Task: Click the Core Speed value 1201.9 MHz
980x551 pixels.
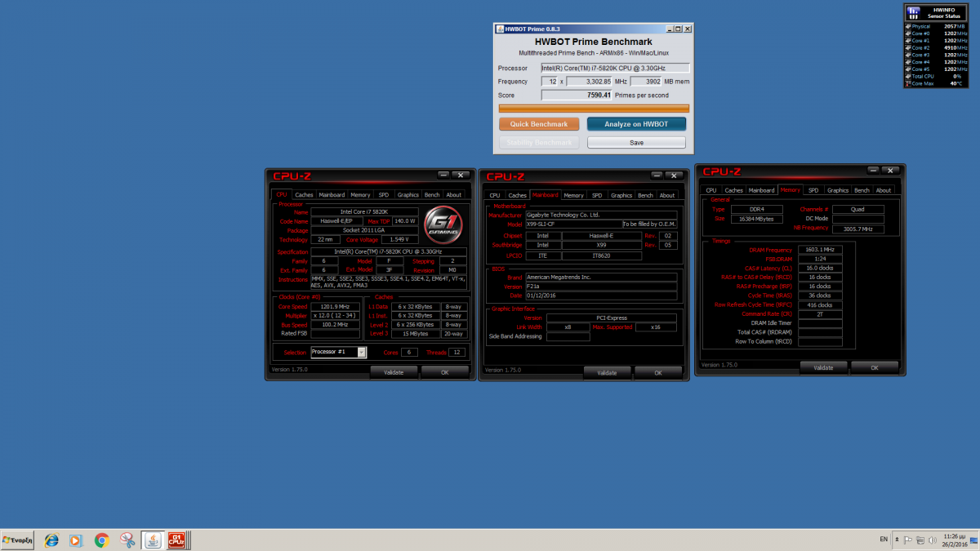Action: pos(335,307)
